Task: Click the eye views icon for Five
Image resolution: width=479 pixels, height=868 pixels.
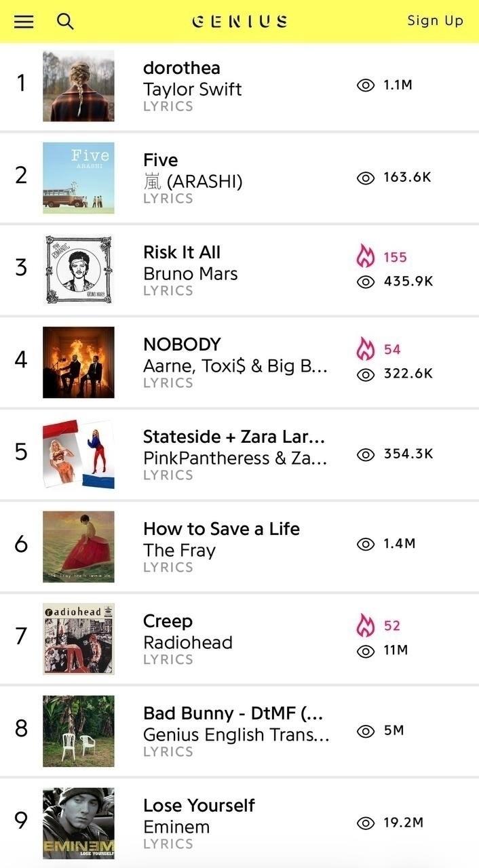Action: [x=366, y=178]
